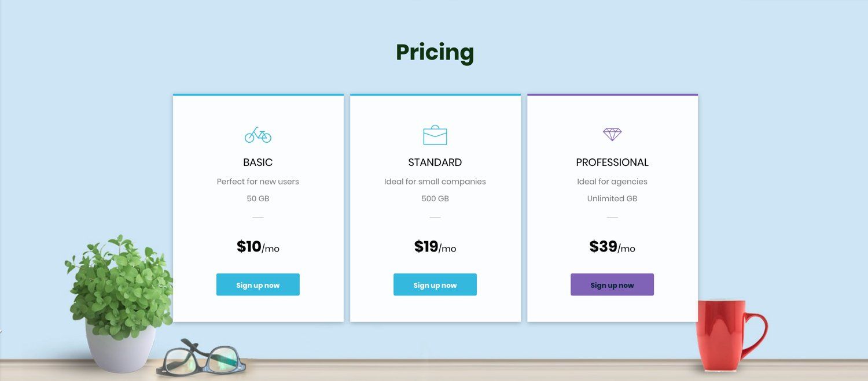868x381 pixels.
Task: Click the bicycle icon on Basic plan
Action: (258, 135)
